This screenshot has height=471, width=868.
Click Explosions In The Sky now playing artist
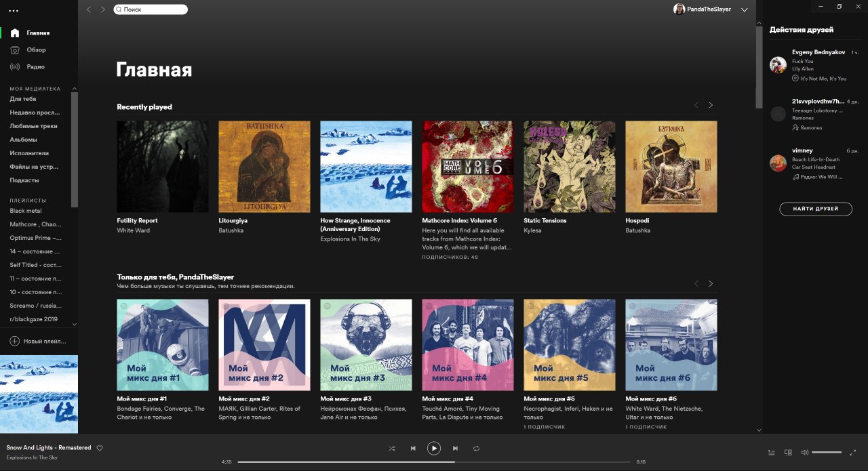click(x=32, y=457)
